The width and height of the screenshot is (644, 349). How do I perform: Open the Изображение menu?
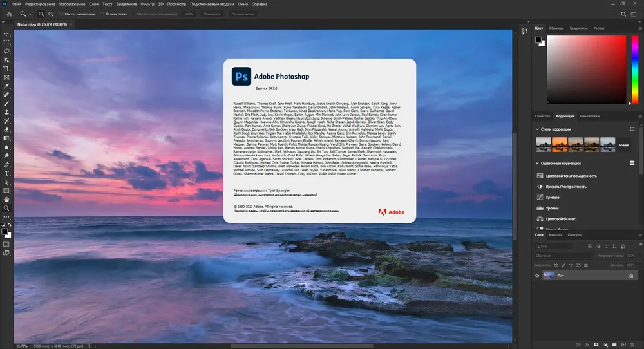72,4
